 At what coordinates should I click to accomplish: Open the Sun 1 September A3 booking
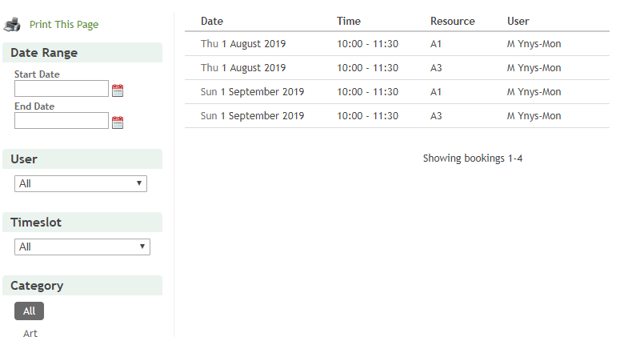click(252, 116)
